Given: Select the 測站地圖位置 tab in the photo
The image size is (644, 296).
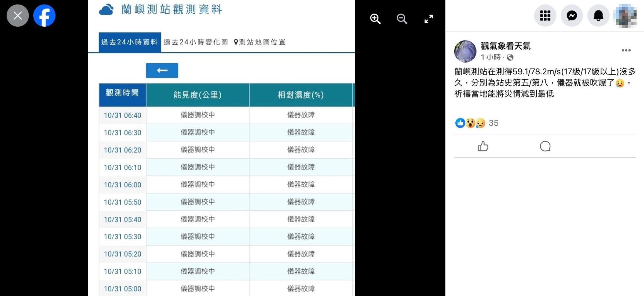Looking at the screenshot, I should (260, 42).
